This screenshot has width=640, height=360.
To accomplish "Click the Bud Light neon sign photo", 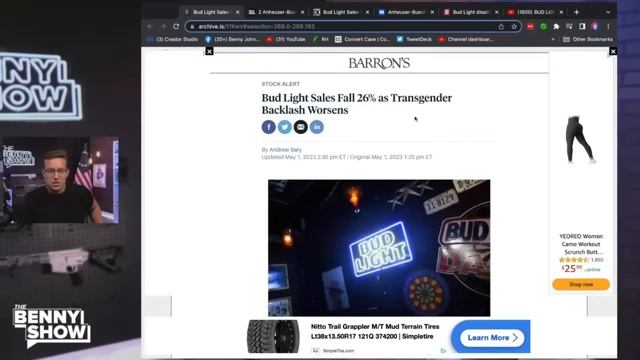I will (x=379, y=248).
